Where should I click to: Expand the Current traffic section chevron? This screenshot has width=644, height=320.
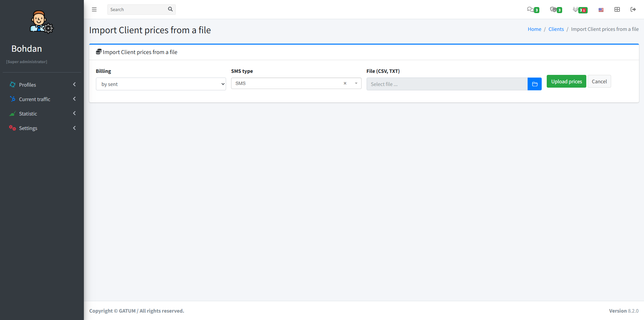(74, 99)
